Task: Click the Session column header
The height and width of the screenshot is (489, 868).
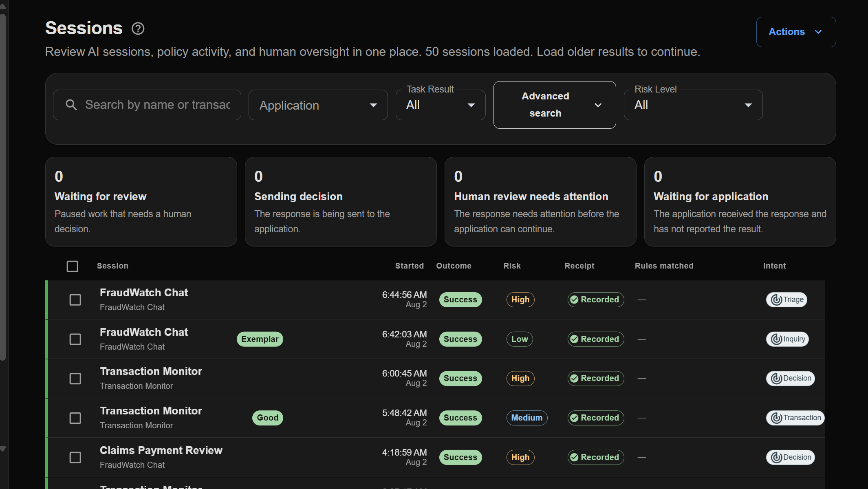Action: pos(112,266)
